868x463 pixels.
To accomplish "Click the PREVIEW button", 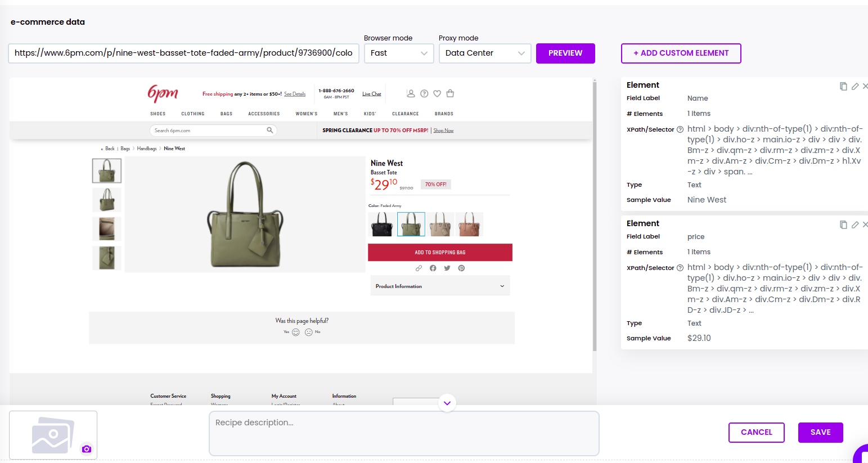I will [x=565, y=53].
